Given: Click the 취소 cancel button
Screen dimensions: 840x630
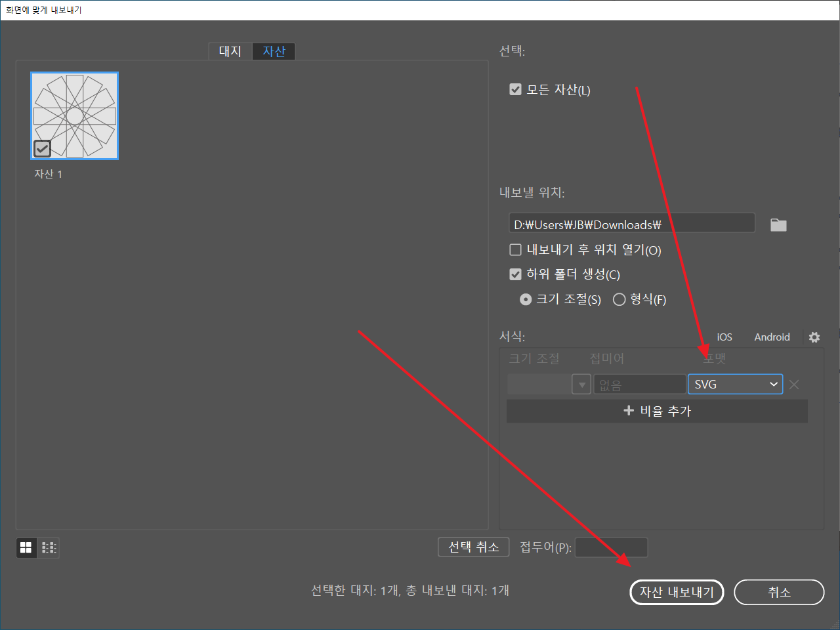Looking at the screenshot, I should tap(779, 592).
